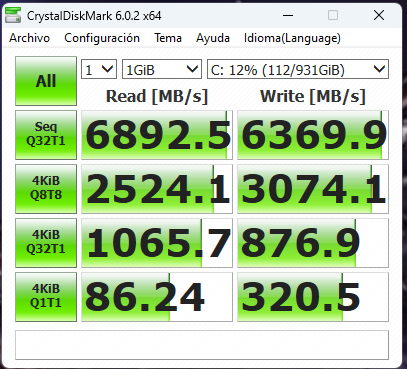Start the 4KiB Q32T1 test
407x369 pixels.
pos(46,243)
